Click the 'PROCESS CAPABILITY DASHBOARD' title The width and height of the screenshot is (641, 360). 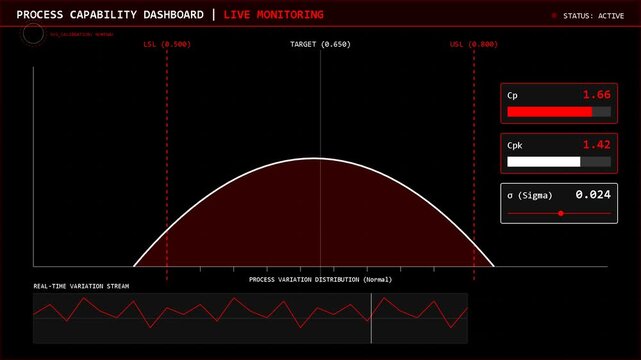110,15
